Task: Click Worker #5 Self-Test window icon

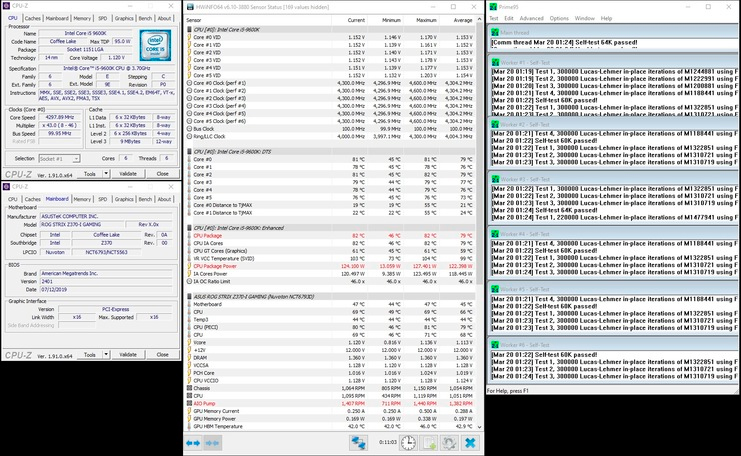Action: tap(495, 289)
